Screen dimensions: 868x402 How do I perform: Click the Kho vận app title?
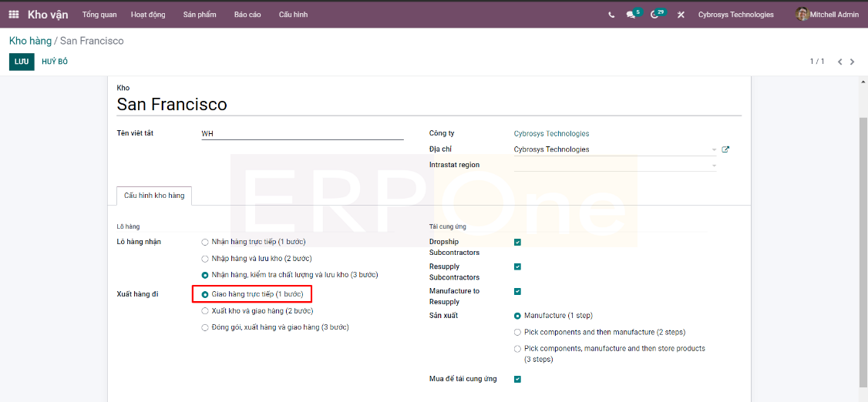pos(48,15)
